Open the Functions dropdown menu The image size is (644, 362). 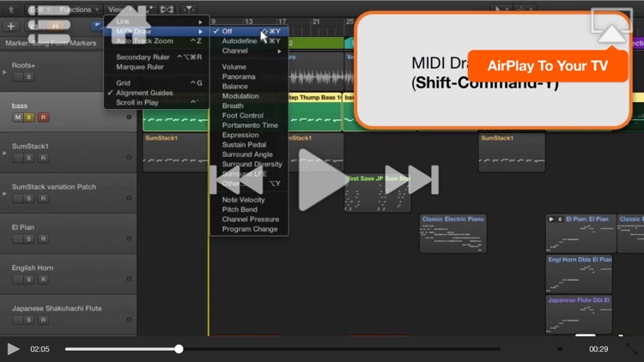pos(79,9)
